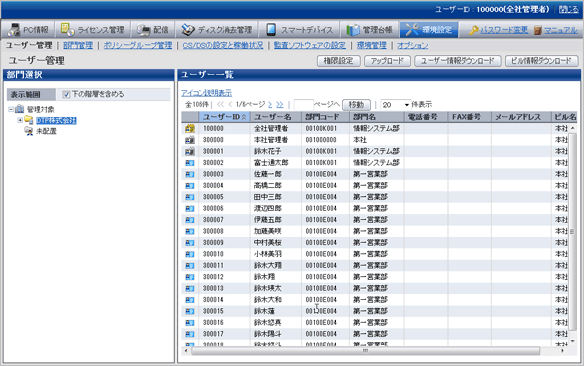This screenshot has width=584, height=366.
Task: Click user icon for row 300003
Action: point(190,174)
